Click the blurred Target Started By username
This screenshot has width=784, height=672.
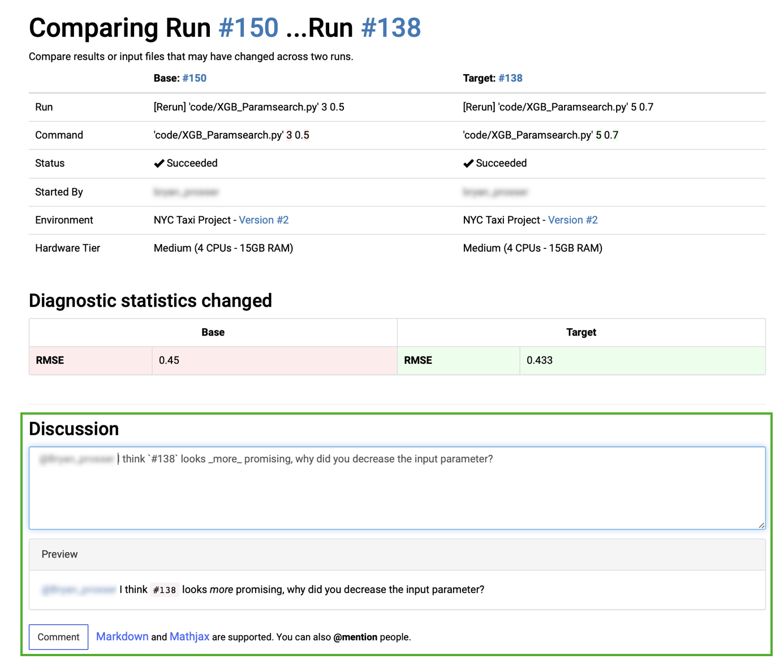(496, 192)
